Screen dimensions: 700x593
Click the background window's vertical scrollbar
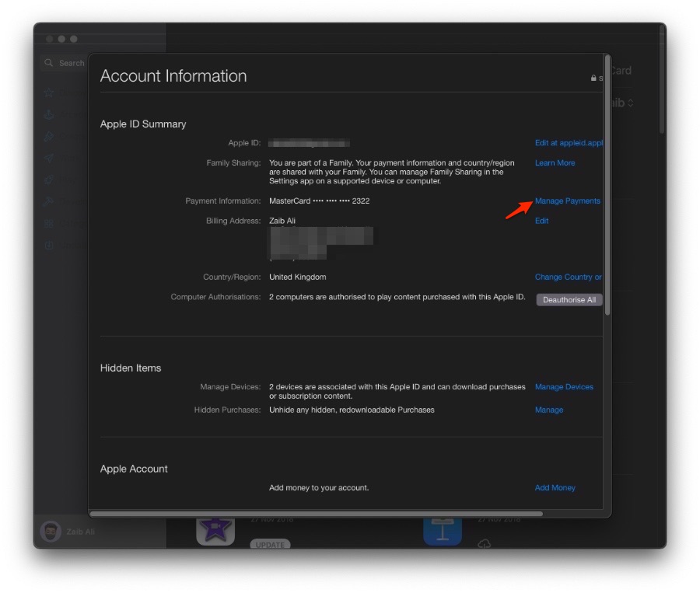[x=662, y=78]
